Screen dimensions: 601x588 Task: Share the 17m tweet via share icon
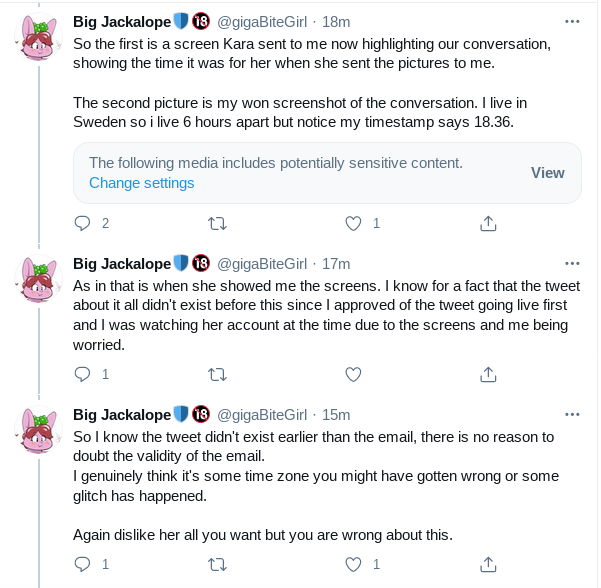click(488, 374)
